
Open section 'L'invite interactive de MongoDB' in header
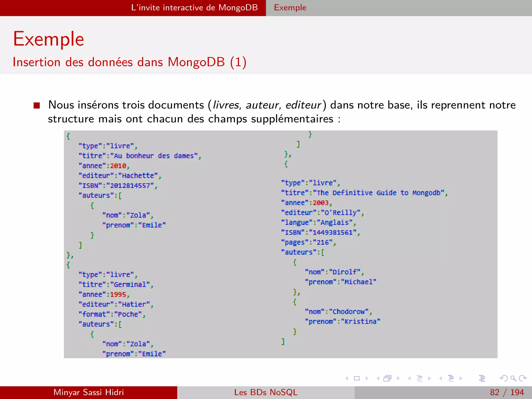coord(194,8)
